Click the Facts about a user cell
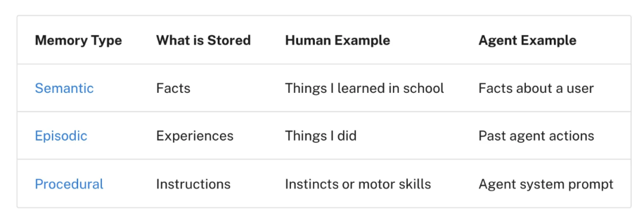Image resolution: width=644 pixels, height=218 pixels. 536,88
